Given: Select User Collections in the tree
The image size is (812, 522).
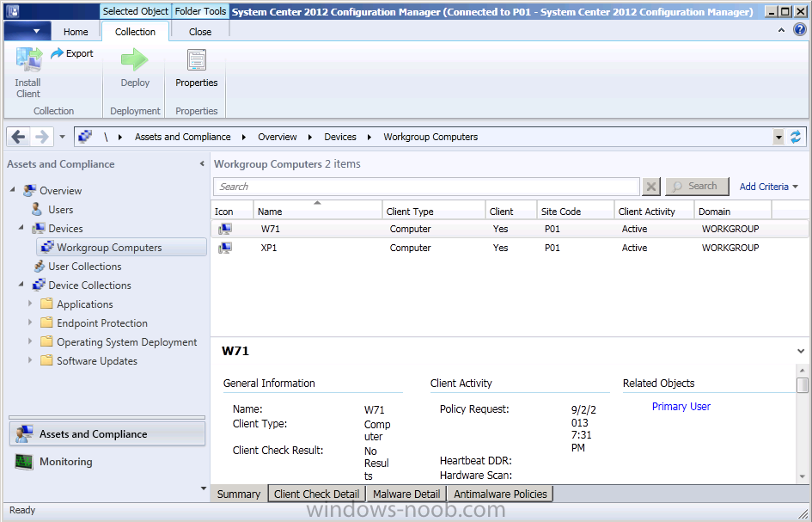Looking at the screenshot, I should point(85,267).
